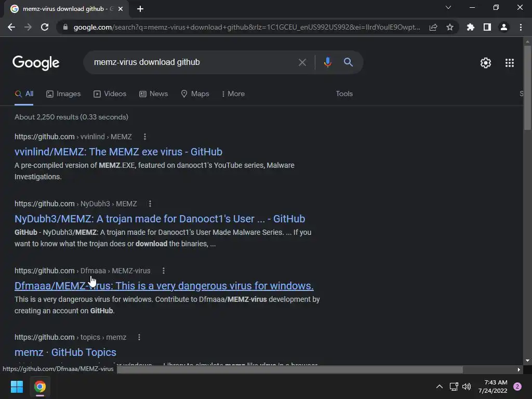Open the Windows Start button
Viewport: 532px width, 399px height.
click(x=17, y=387)
